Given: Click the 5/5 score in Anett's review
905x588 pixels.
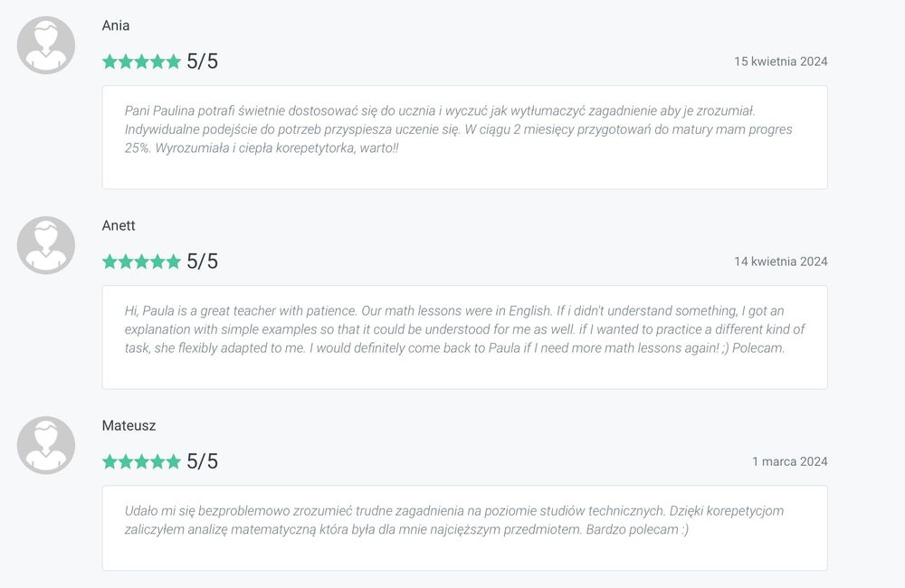Looking at the screenshot, I should (202, 261).
